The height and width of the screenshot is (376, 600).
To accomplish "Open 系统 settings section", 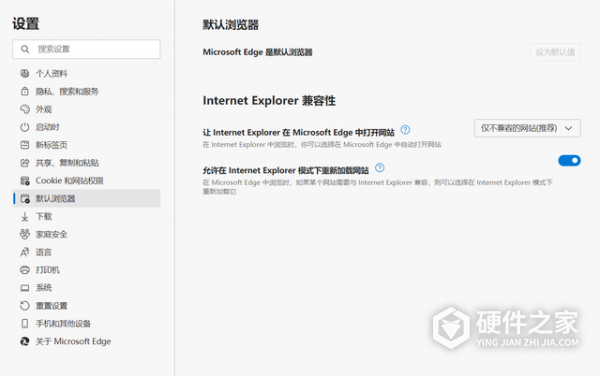I will click(86, 288).
